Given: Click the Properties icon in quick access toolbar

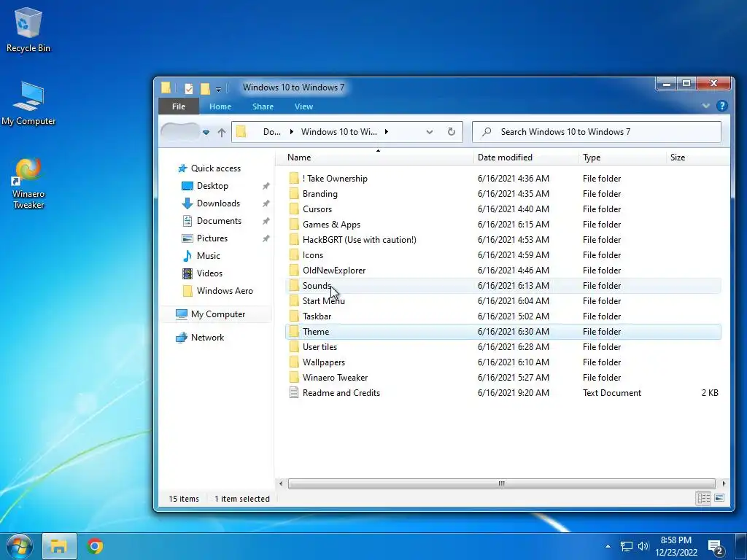Looking at the screenshot, I should [x=189, y=88].
